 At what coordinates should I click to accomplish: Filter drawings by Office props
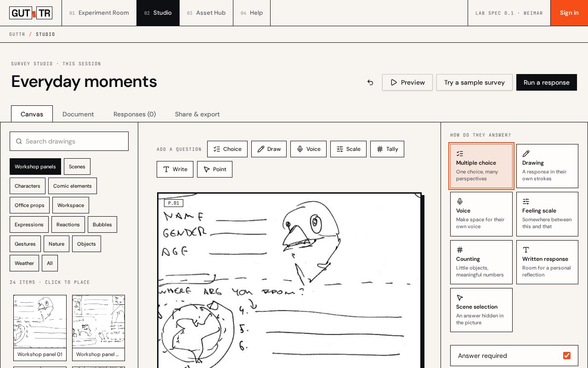29,205
